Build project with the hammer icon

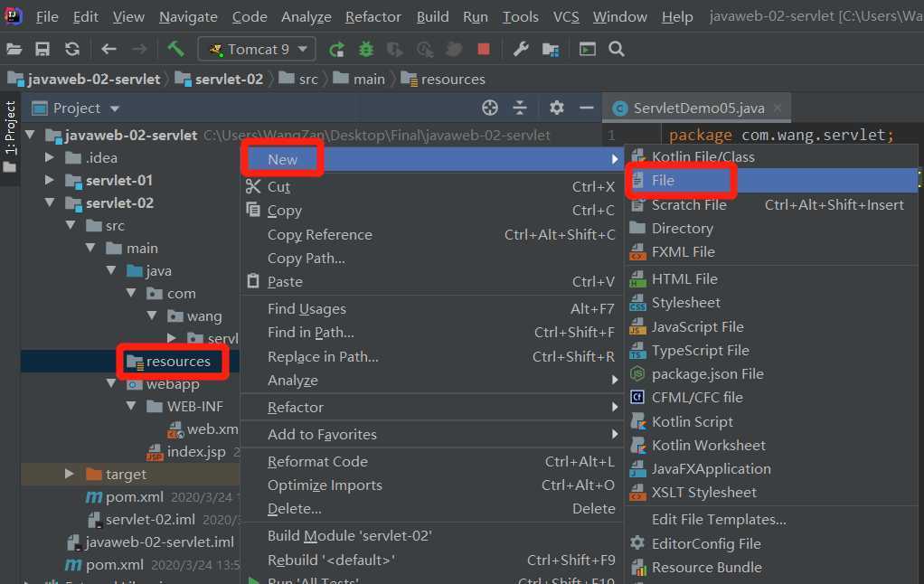pos(175,48)
